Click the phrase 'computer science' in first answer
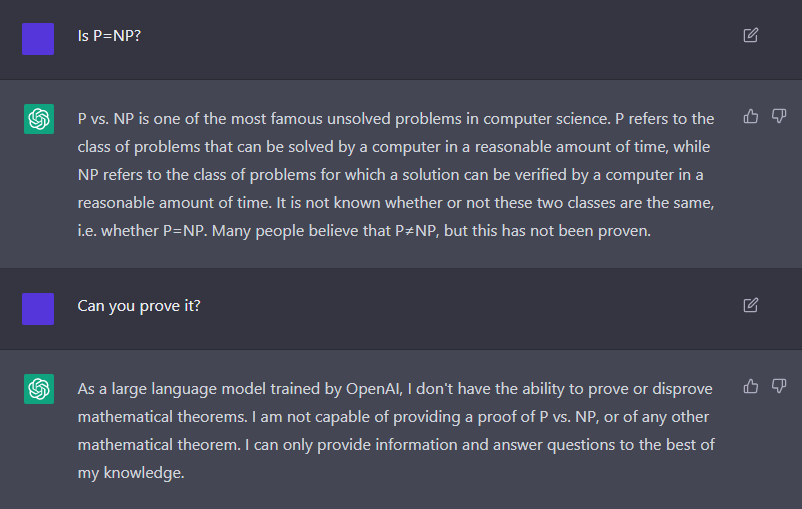Image resolution: width=802 pixels, height=509 pixels. click(547, 119)
